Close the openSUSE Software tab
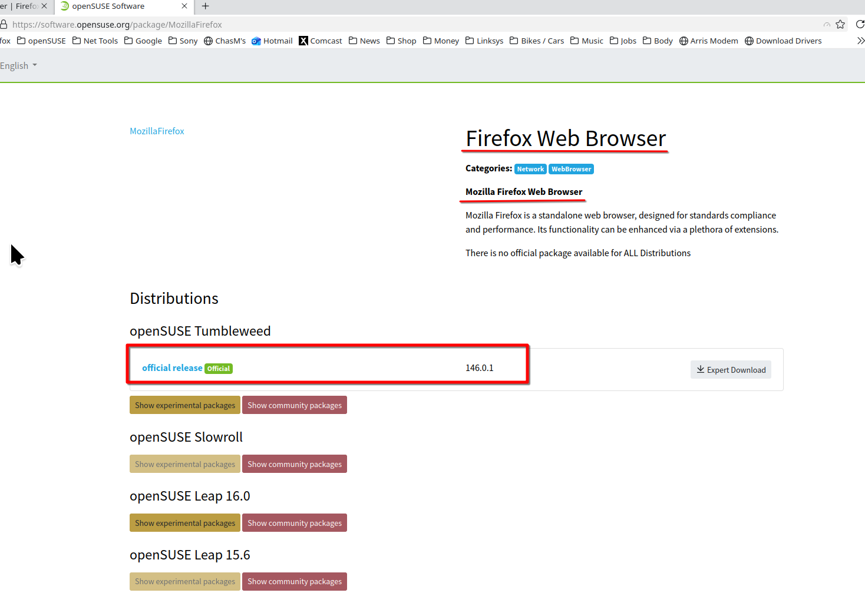Image resolution: width=865 pixels, height=616 pixels. [184, 6]
